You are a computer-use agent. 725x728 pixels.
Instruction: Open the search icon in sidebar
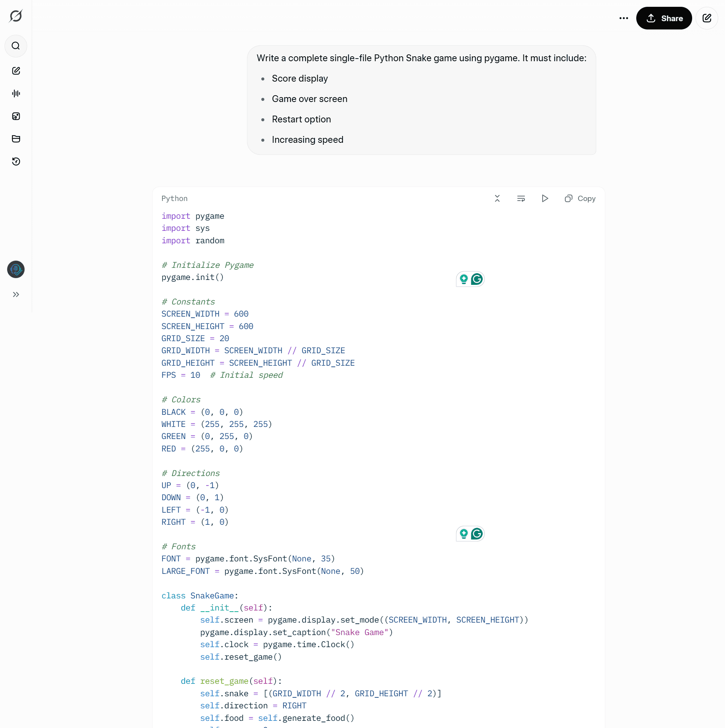[16, 46]
